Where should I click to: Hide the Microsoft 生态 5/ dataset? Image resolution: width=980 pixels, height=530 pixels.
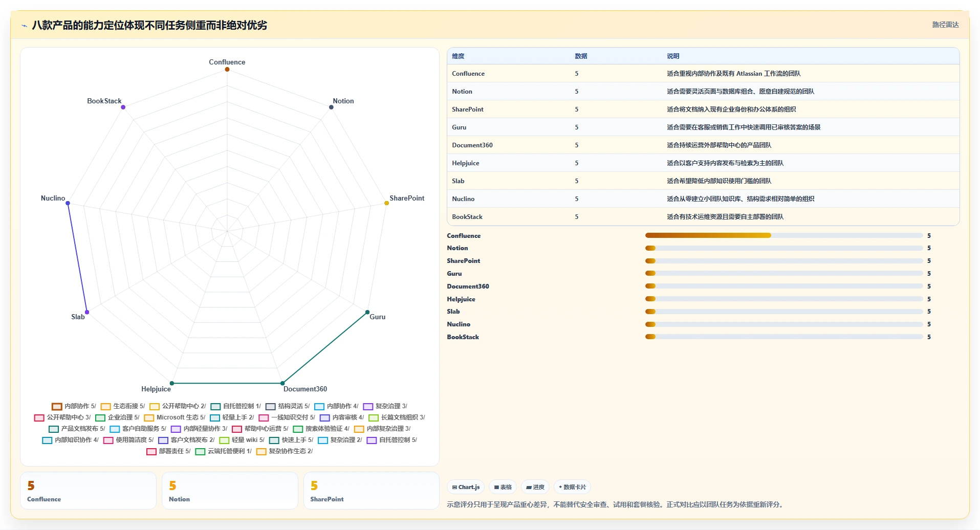pos(175,417)
